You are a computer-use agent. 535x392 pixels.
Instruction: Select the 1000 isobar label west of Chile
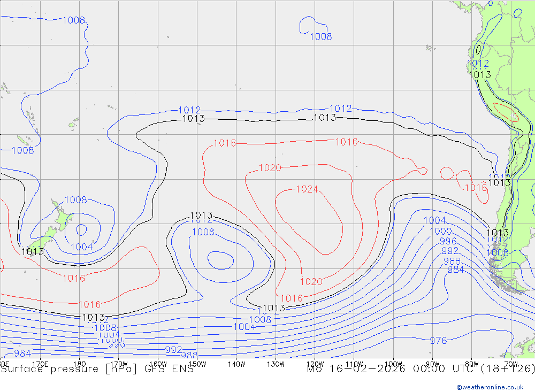click(440, 232)
